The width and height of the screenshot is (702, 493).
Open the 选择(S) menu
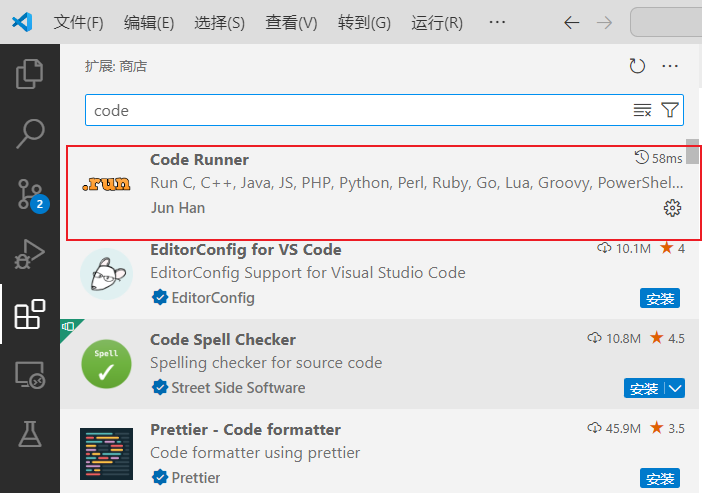pos(219,22)
